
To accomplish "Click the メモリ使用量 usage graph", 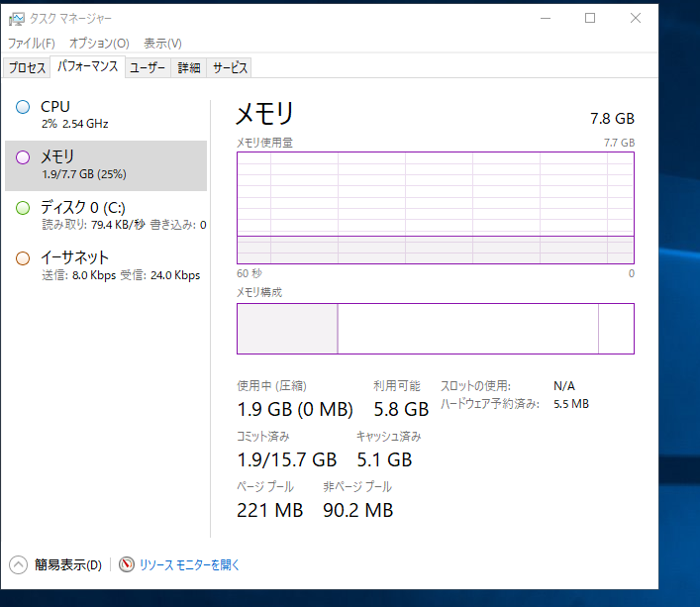I will click(436, 208).
